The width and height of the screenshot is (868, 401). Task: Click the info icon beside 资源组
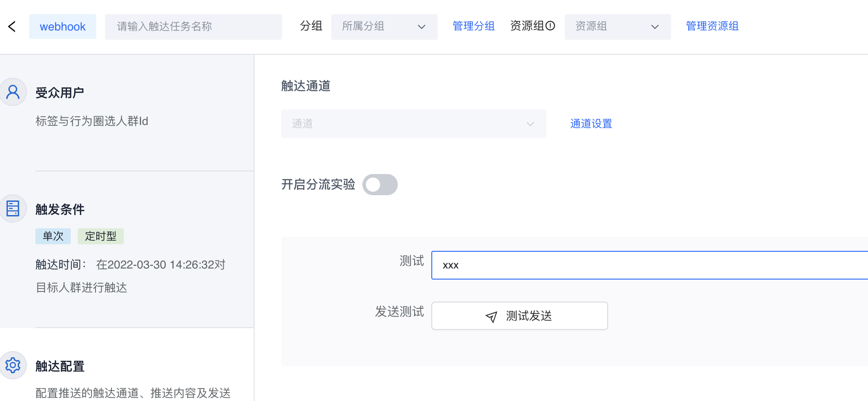550,26
